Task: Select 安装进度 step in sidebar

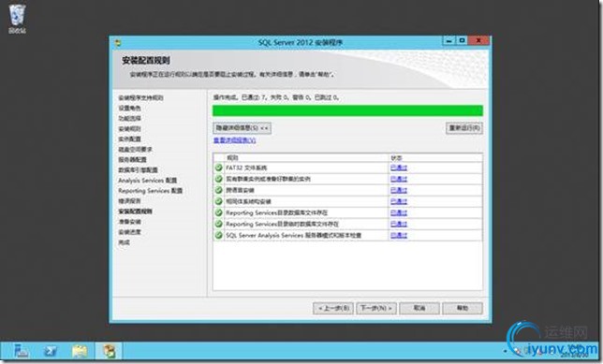Action: click(129, 232)
